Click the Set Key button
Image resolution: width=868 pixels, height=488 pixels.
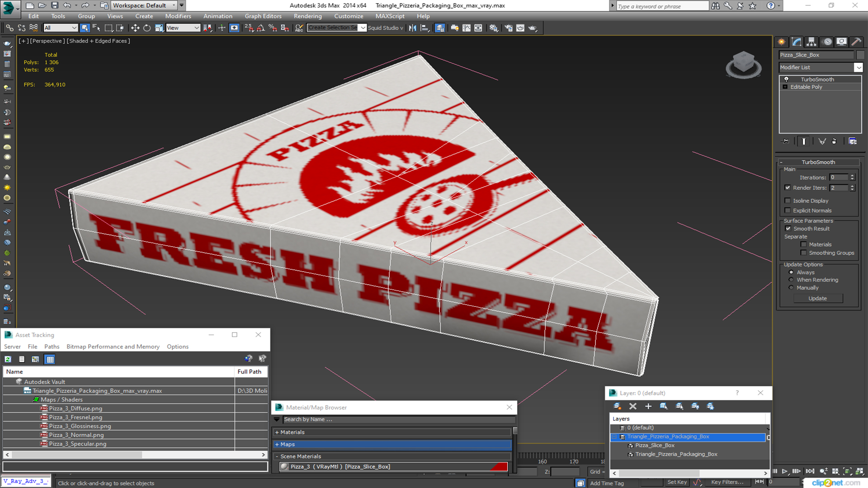coord(677,482)
